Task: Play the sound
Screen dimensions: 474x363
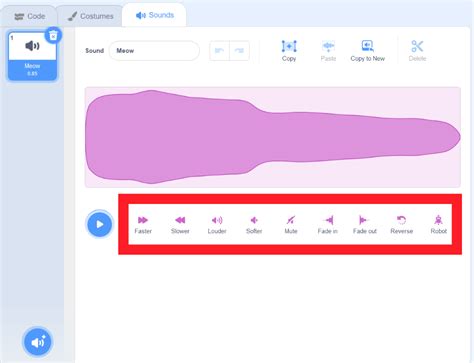Action: (x=100, y=224)
